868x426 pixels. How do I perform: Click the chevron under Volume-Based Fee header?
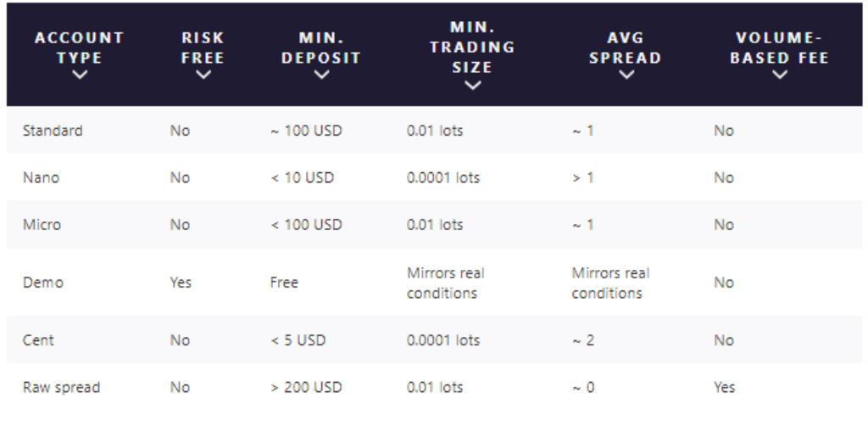pos(780,75)
